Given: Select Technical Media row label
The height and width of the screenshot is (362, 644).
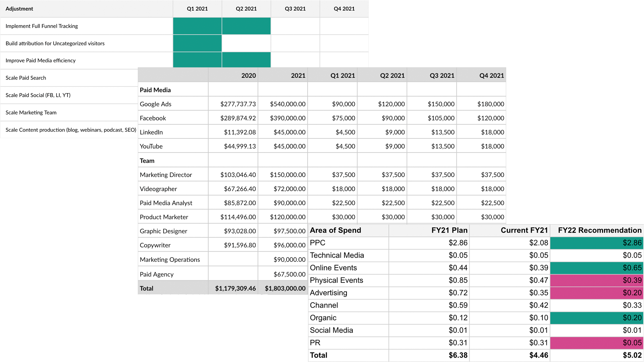Looking at the screenshot, I should pos(337,255).
